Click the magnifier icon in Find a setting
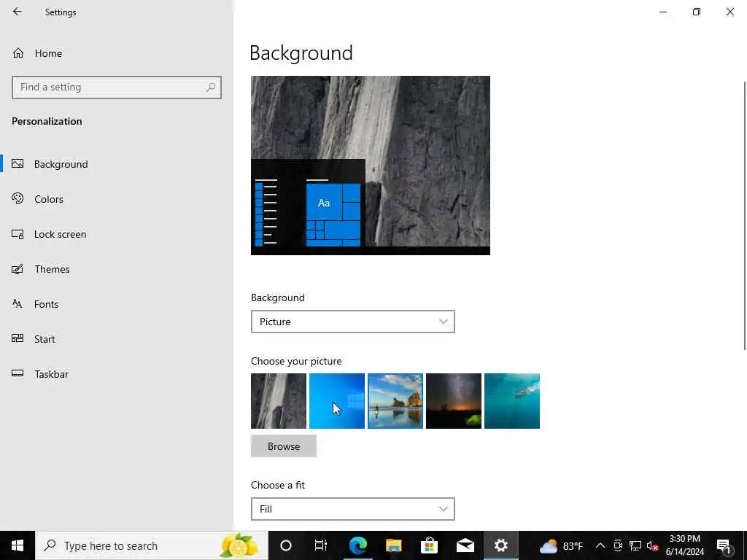747x560 pixels. coord(211,87)
